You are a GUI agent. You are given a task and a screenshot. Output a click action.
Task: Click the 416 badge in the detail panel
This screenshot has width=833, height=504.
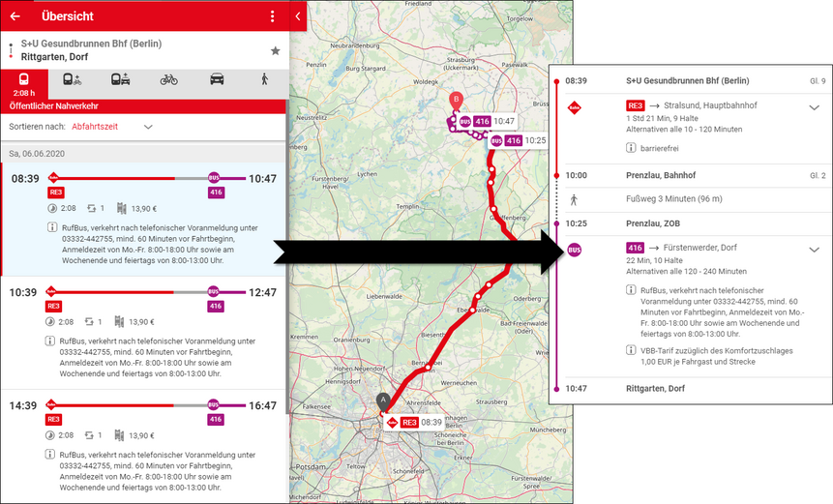635,248
